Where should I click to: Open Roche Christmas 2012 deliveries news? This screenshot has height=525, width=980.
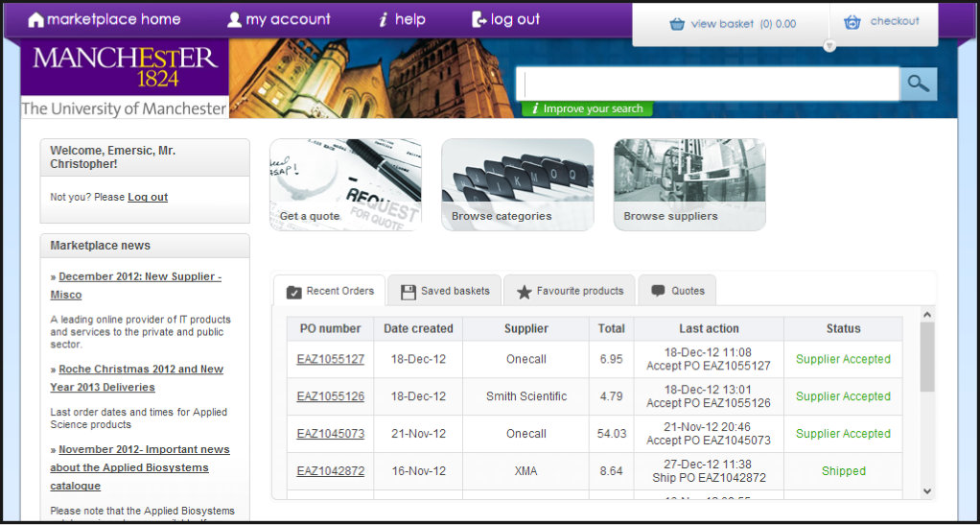click(x=137, y=378)
